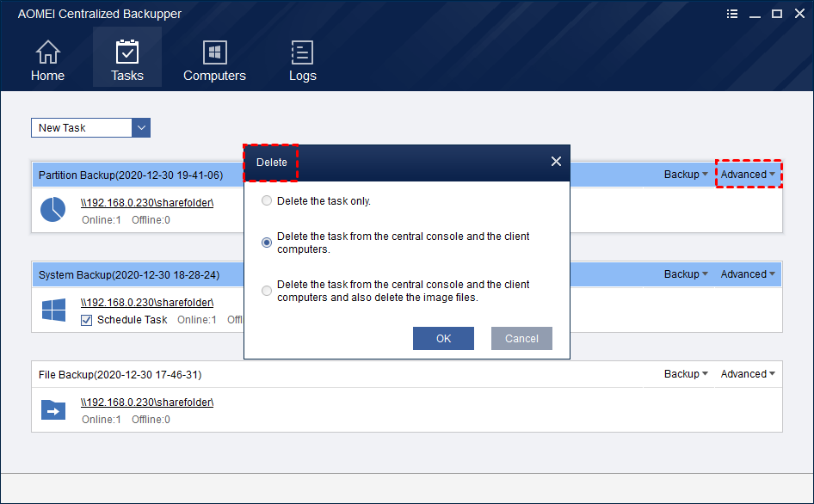Open File Backup sharefolder path link

pyautogui.click(x=147, y=403)
